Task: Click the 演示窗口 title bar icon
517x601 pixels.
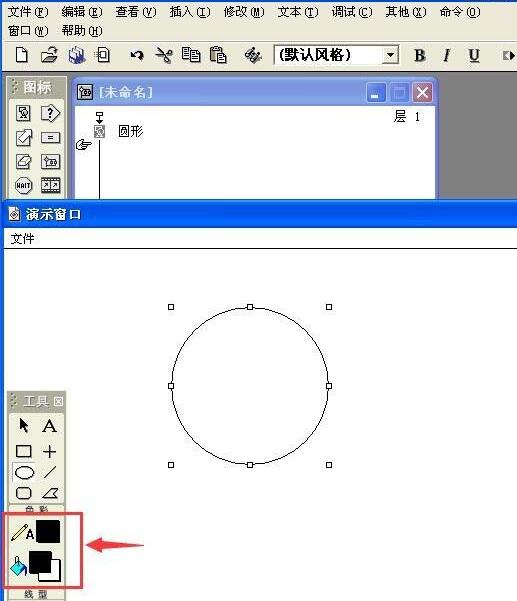Action: (x=14, y=214)
